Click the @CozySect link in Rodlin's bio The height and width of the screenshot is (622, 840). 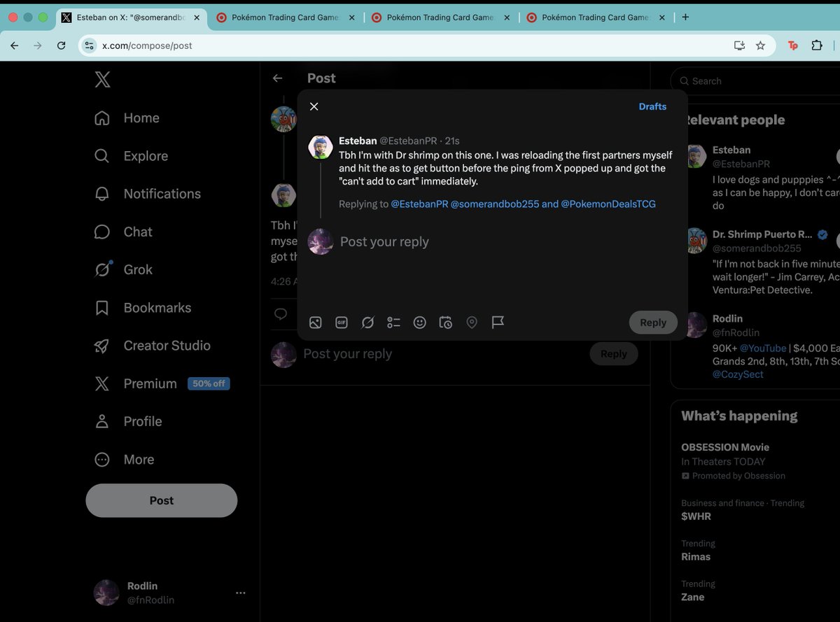point(738,374)
